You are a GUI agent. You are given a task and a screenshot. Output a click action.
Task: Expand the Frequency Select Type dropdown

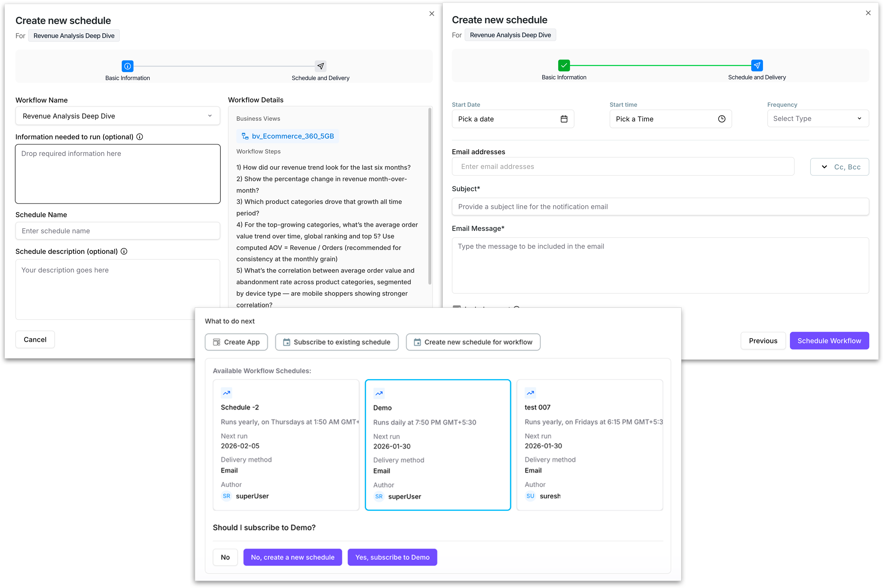pyautogui.click(x=818, y=118)
